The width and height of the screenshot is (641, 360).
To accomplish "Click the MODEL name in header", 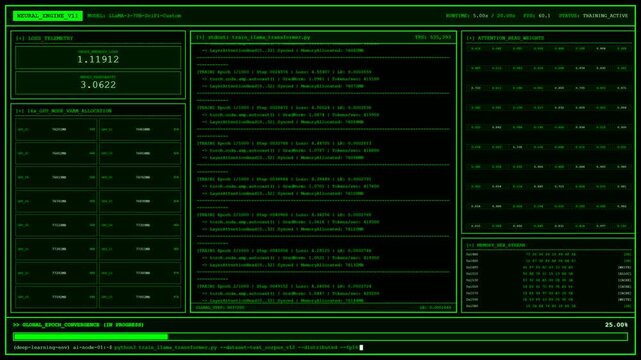I will tap(134, 16).
